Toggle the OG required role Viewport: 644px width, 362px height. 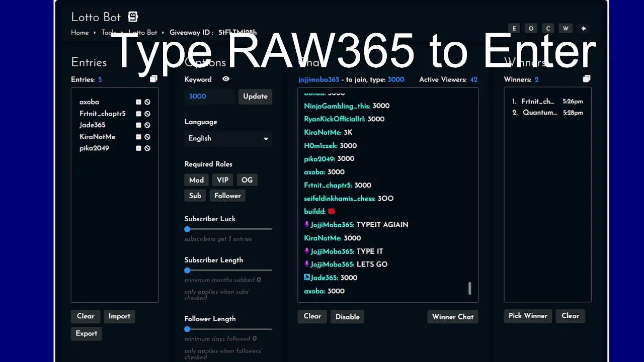click(247, 180)
